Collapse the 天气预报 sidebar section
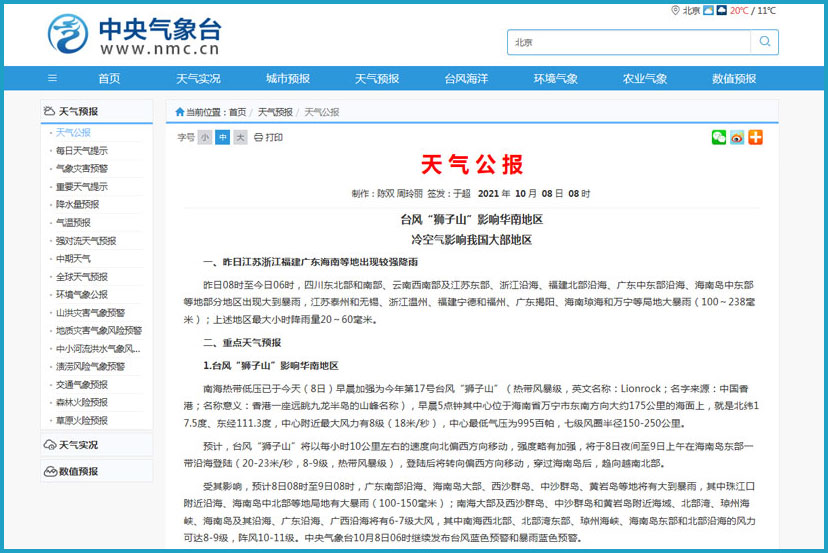This screenshot has height=553, width=828. [x=78, y=111]
